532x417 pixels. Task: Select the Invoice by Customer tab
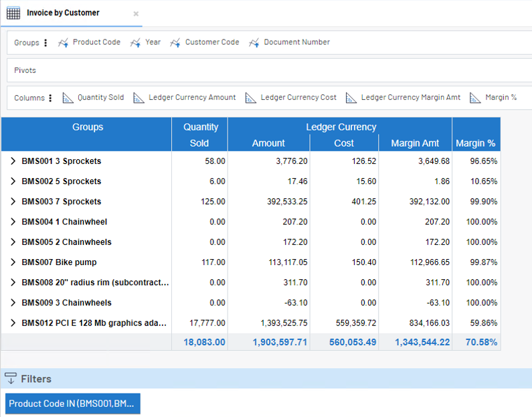click(x=63, y=13)
